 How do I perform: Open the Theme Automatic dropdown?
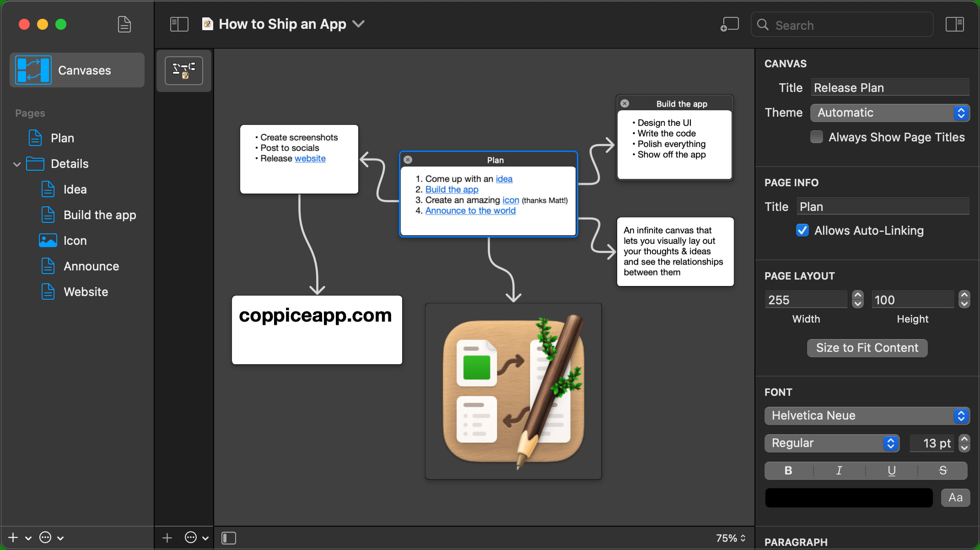tap(889, 113)
